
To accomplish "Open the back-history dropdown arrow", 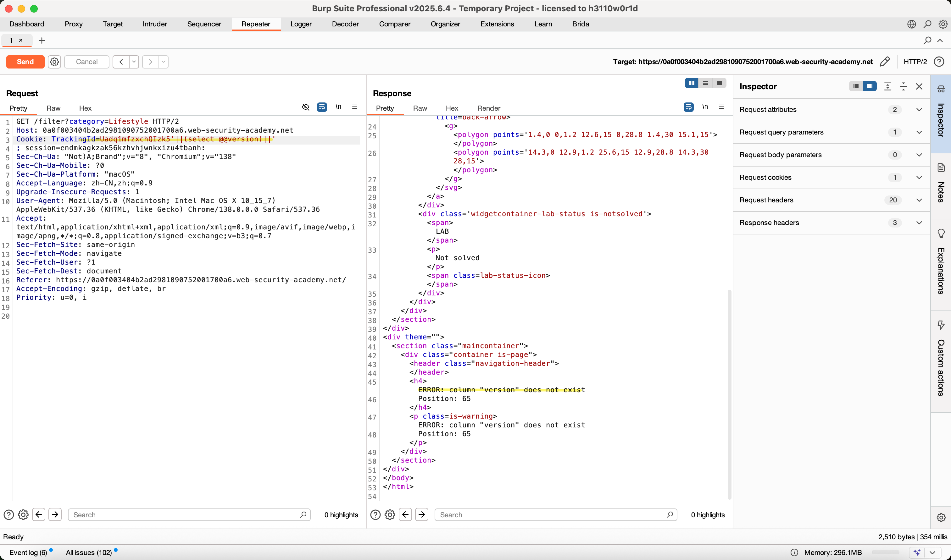I will pos(134,62).
